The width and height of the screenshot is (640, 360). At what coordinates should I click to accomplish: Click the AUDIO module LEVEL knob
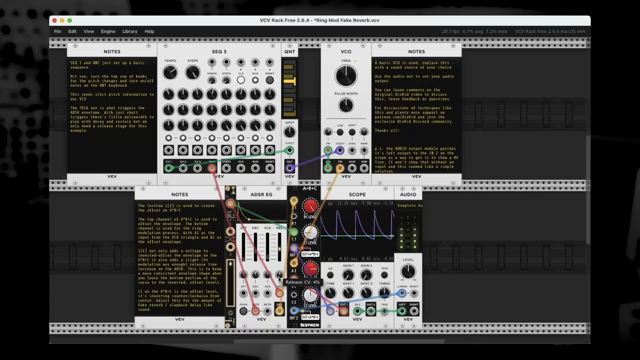408,271
